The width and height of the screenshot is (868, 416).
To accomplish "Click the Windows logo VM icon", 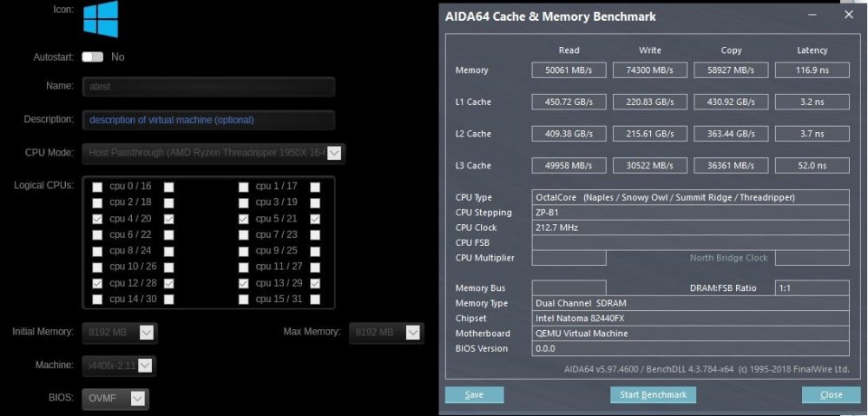I will point(101,19).
